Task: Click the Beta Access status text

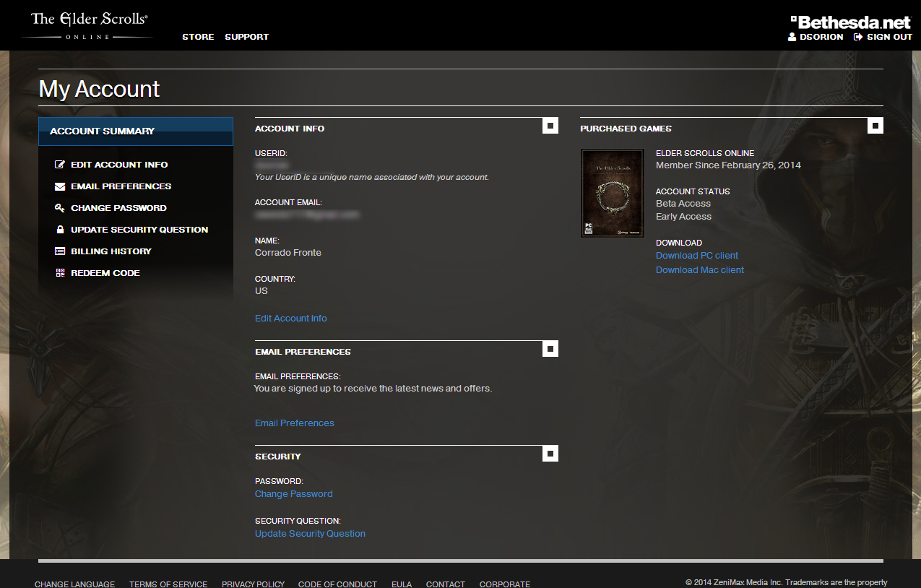Action: [x=683, y=204]
